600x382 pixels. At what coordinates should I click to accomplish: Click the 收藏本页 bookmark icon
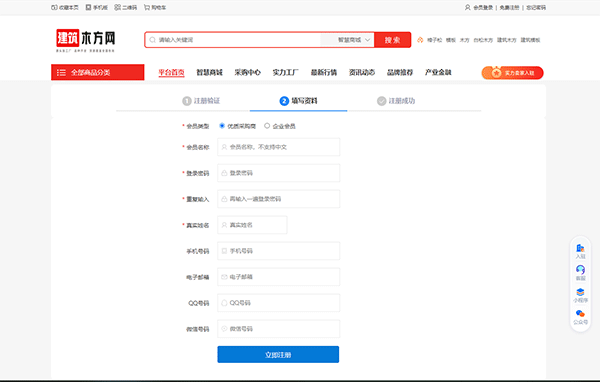(x=54, y=7)
